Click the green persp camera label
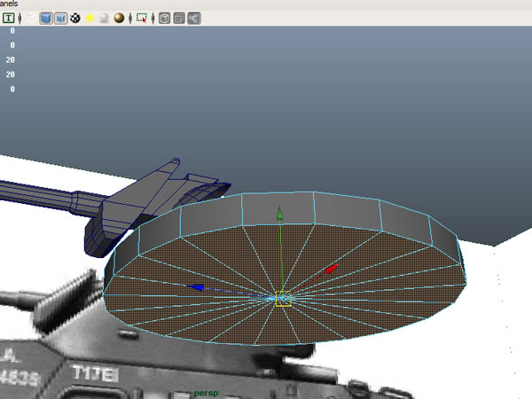532x399 pixels. pyautogui.click(x=206, y=393)
